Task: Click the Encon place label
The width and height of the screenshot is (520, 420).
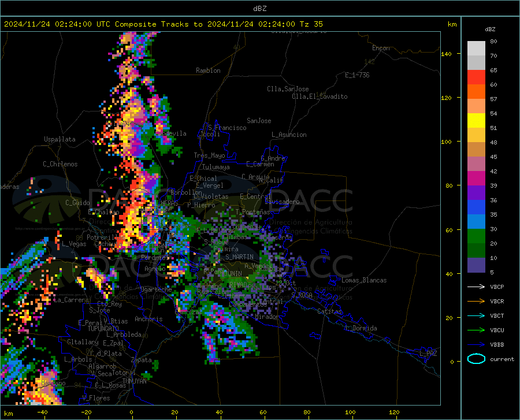Action: click(381, 48)
